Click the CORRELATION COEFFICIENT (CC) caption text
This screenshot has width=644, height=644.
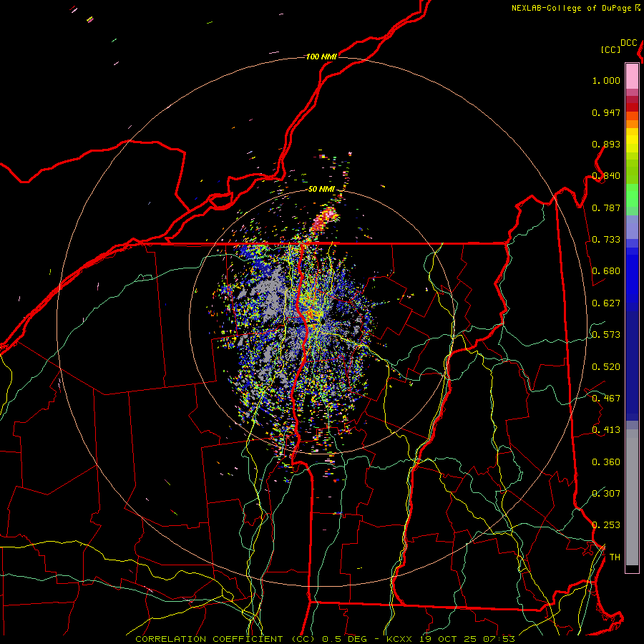coord(225,639)
